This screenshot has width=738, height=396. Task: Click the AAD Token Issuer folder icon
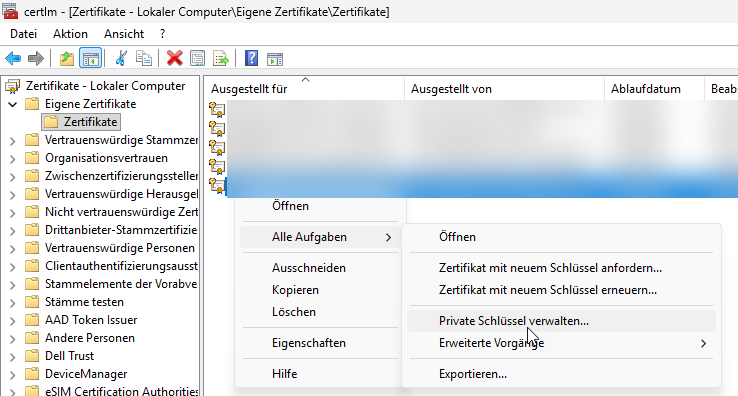pyautogui.click(x=32, y=320)
